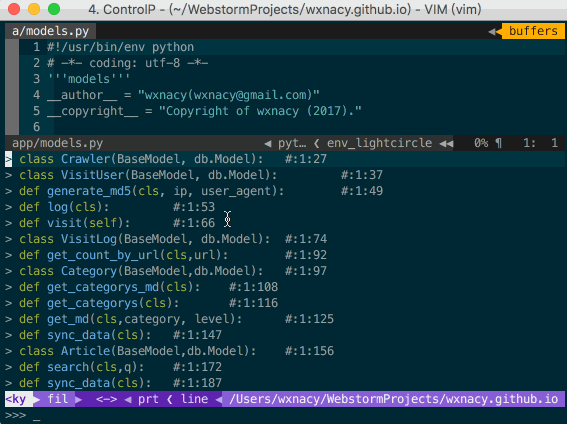The image size is (567, 424).
Task: Click the prt focus indicator
Action: (148, 399)
